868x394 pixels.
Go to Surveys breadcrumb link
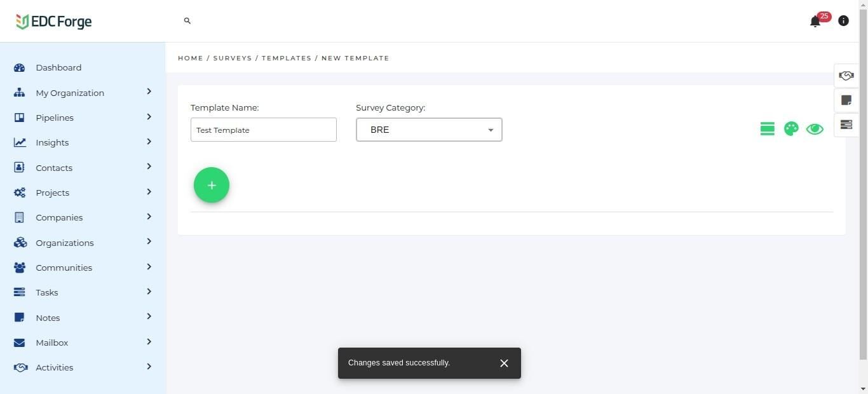click(233, 58)
